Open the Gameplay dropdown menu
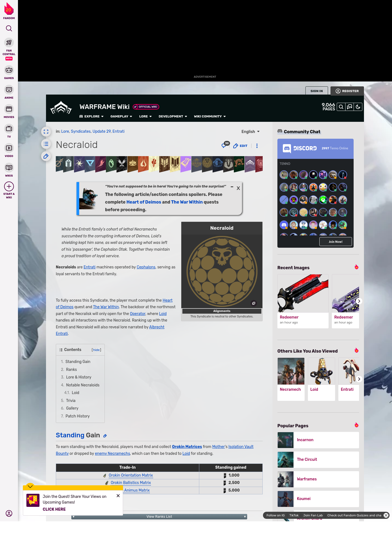The width and height of the screenshot is (392, 545). click(121, 116)
